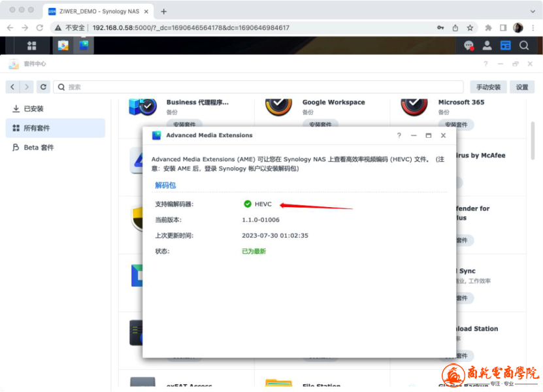This screenshot has height=392, width=543.
Task: Click the green 已为最新 status text
Action: point(254,252)
